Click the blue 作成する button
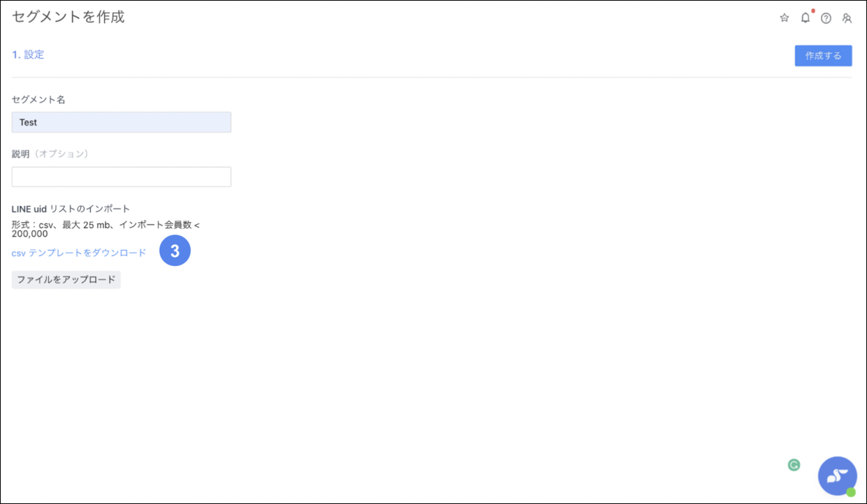 (823, 56)
